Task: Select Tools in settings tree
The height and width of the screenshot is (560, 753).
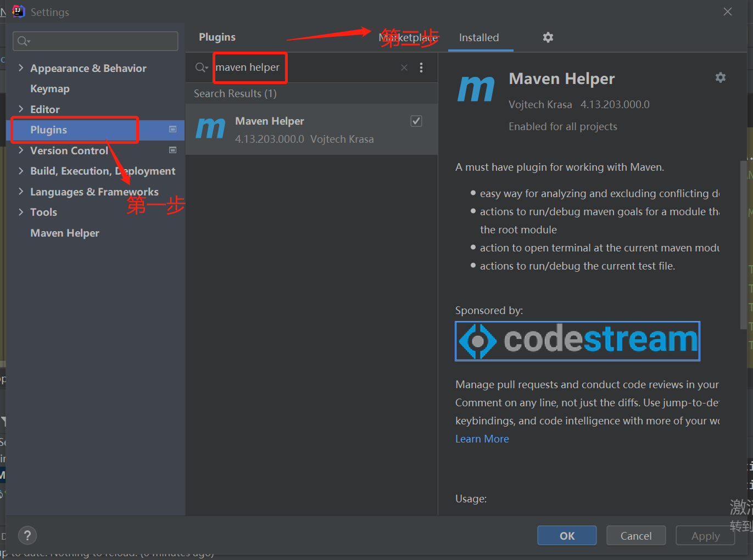Action: click(x=43, y=212)
